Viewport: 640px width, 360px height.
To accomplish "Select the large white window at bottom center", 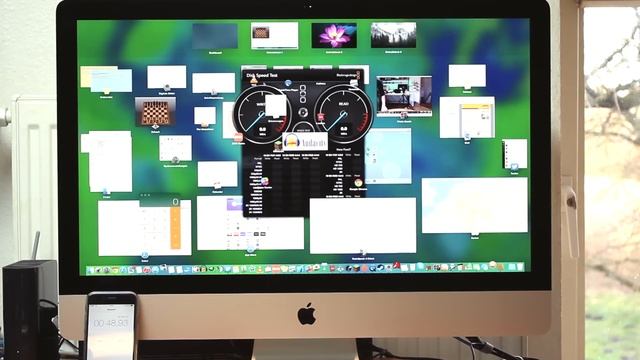I will (x=363, y=225).
